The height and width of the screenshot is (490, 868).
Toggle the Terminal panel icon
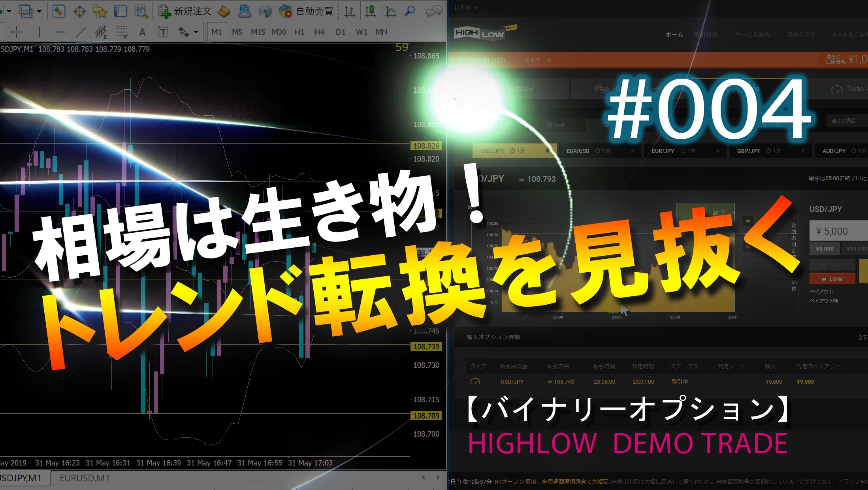click(x=120, y=11)
